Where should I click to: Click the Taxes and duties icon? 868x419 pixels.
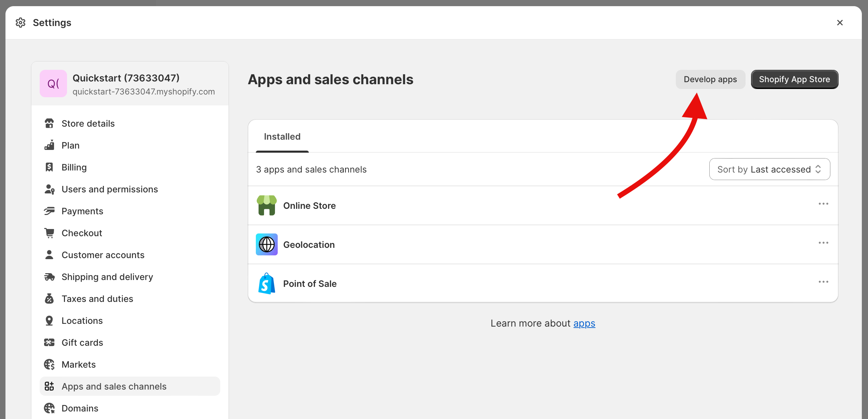tap(49, 299)
